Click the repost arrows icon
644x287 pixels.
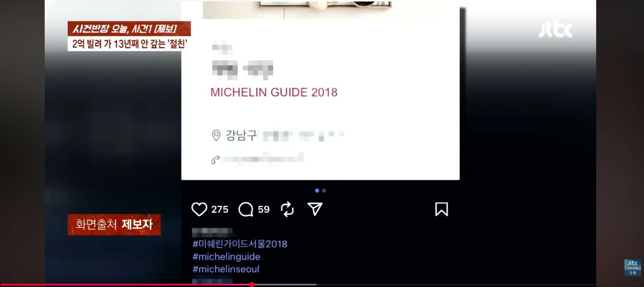coord(287,209)
